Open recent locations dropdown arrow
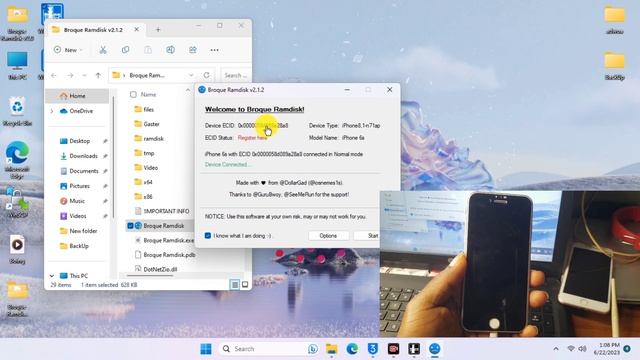Viewport: 640px width, 360px height. [84, 75]
